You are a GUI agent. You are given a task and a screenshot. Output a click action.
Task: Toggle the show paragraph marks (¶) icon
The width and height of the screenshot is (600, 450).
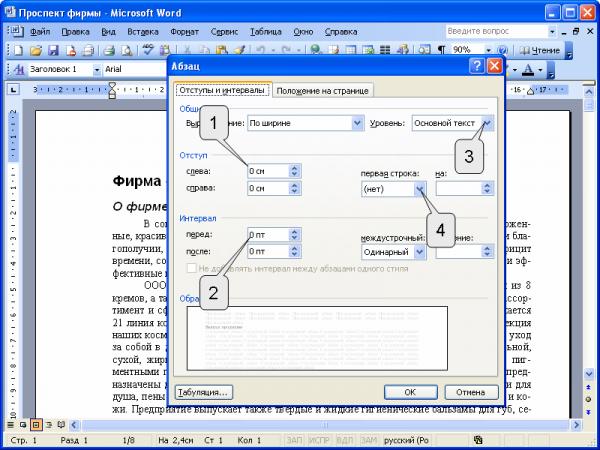click(441, 50)
